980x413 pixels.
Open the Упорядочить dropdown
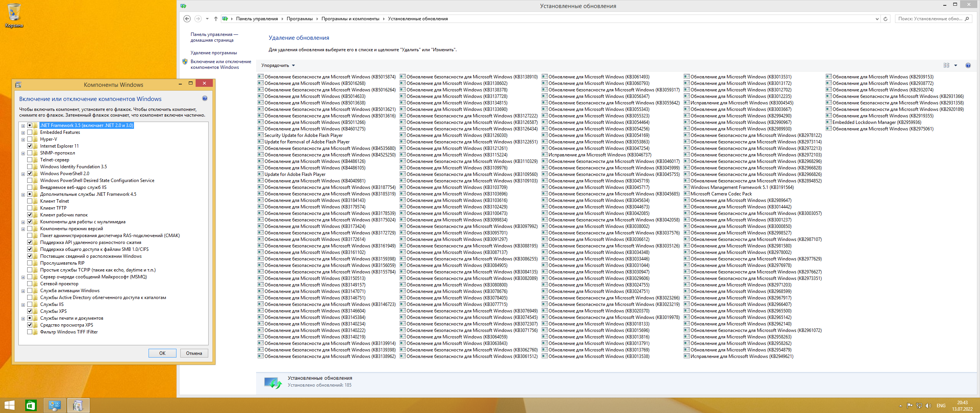tap(278, 65)
